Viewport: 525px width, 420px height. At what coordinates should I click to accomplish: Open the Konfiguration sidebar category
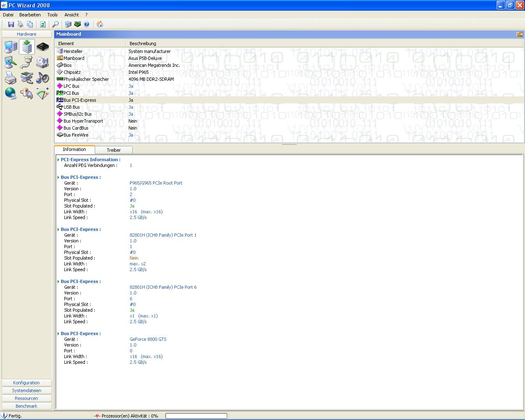click(x=27, y=383)
